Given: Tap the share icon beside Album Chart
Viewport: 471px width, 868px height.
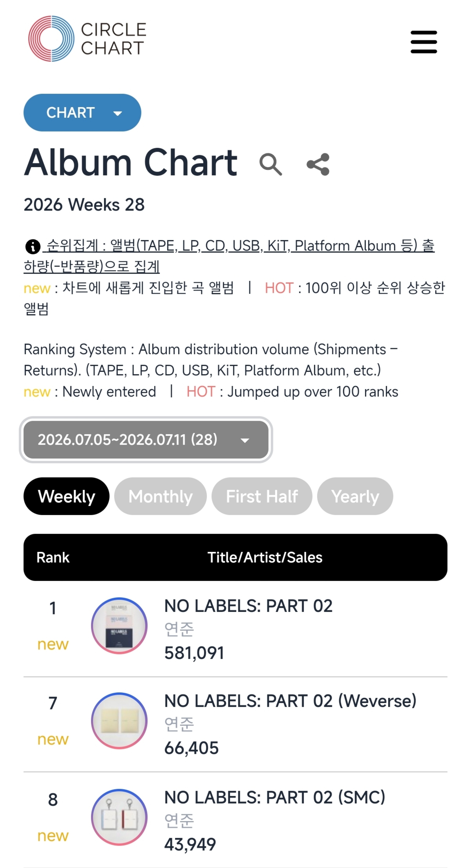Looking at the screenshot, I should [x=318, y=164].
